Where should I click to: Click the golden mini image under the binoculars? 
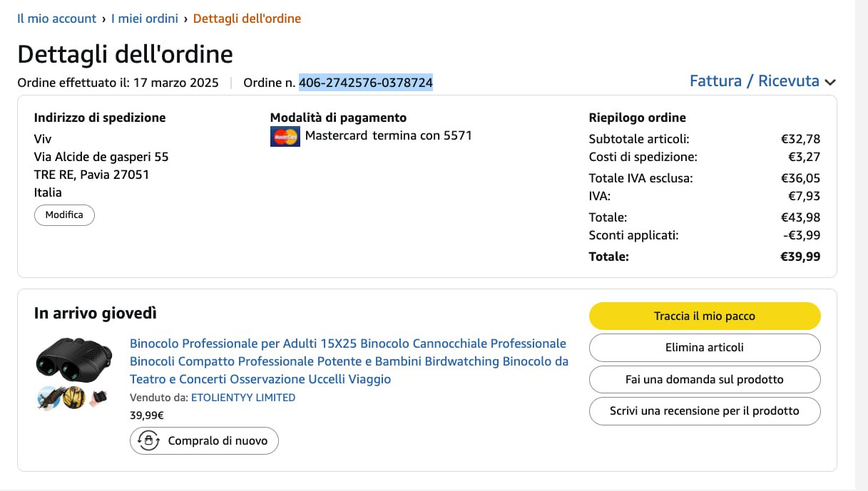pyautogui.click(x=73, y=397)
